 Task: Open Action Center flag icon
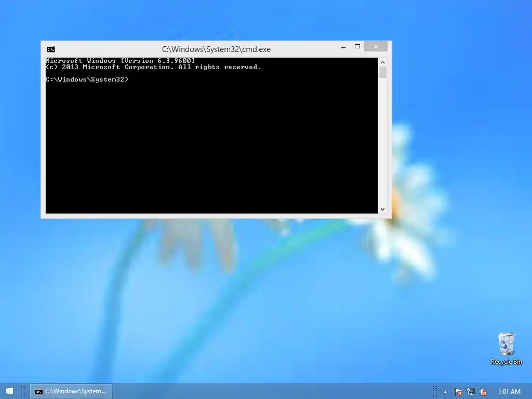coord(458,392)
